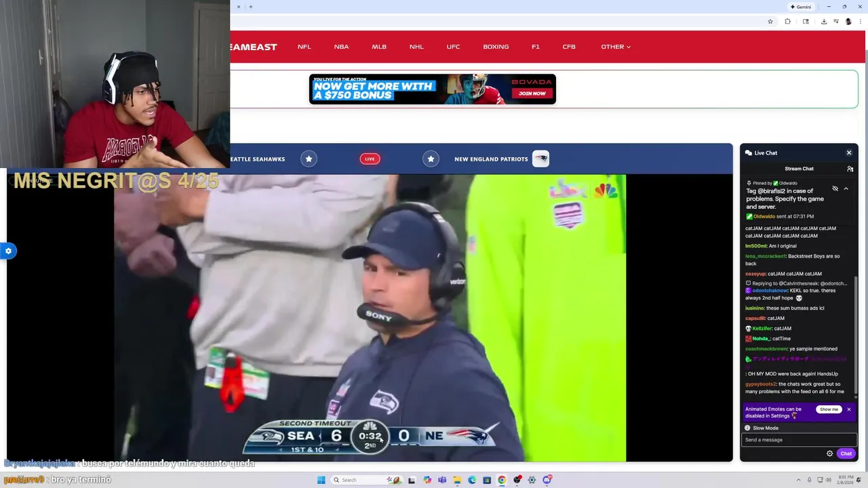Click the odontchaknow username in chat
This screenshot has height=488, width=868.
pos(770,291)
